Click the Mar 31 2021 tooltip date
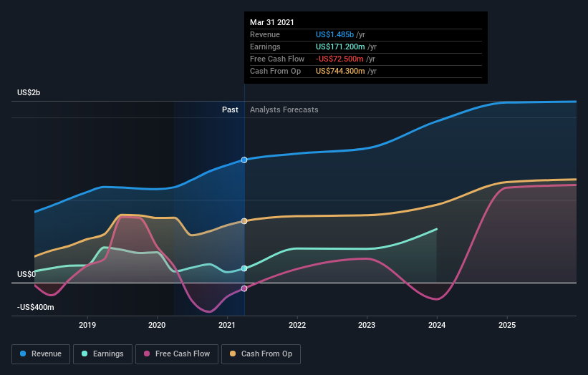The width and height of the screenshot is (588, 375). (x=272, y=22)
